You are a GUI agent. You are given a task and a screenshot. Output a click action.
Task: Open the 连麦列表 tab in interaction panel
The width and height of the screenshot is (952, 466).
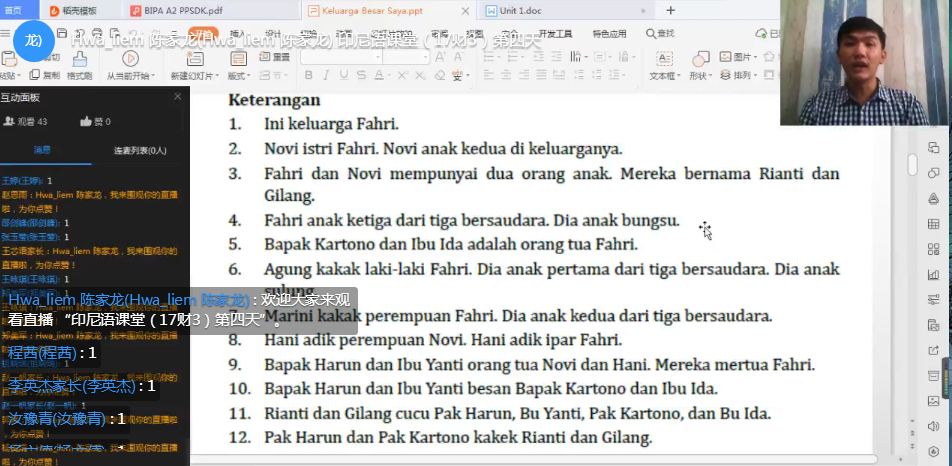coord(139,150)
